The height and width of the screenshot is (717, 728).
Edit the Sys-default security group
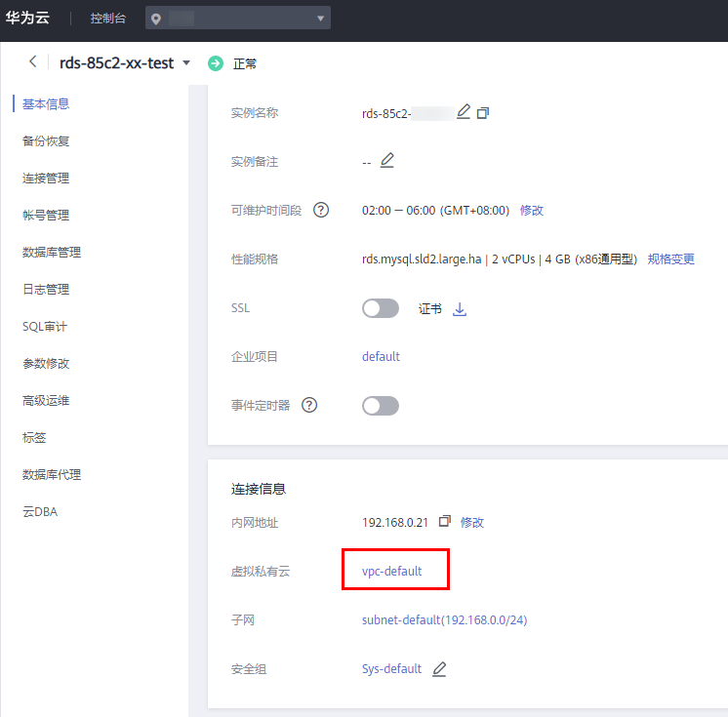click(439, 668)
